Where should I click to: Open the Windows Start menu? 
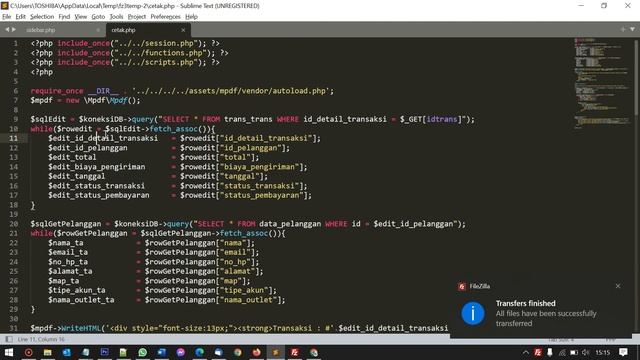pos(9,352)
